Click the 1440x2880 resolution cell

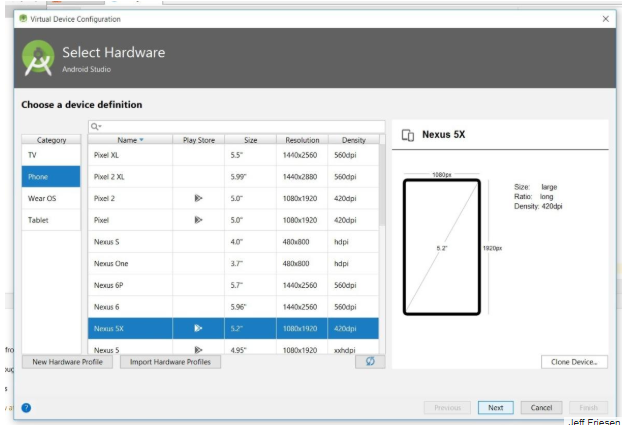[x=302, y=177]
